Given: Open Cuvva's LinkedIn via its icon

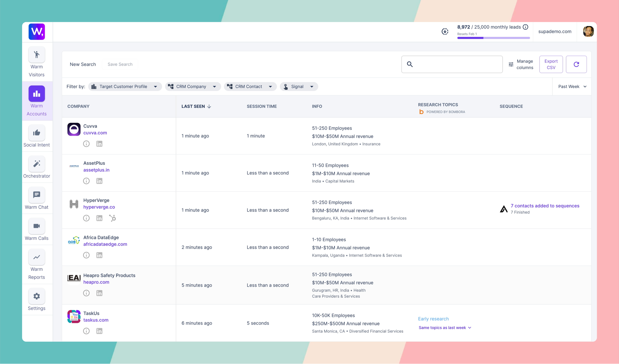Looking at the screenshot, I should [99, 144].
